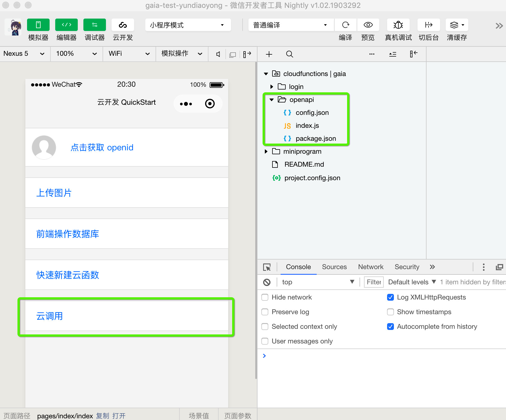Open the 100% zoom dropdown
The height and width of the screenshot is (420, 506).
click(76, 53)
